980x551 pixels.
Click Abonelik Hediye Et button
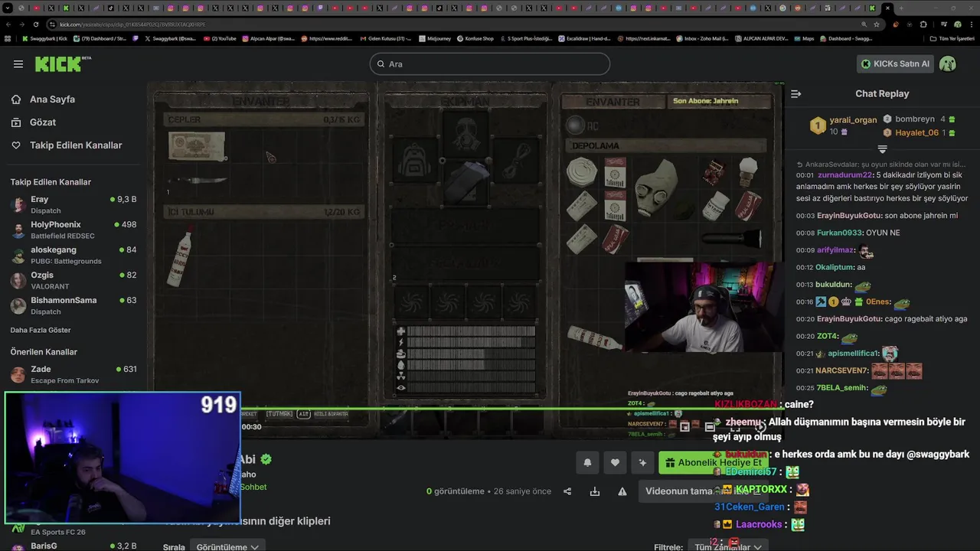714,462
